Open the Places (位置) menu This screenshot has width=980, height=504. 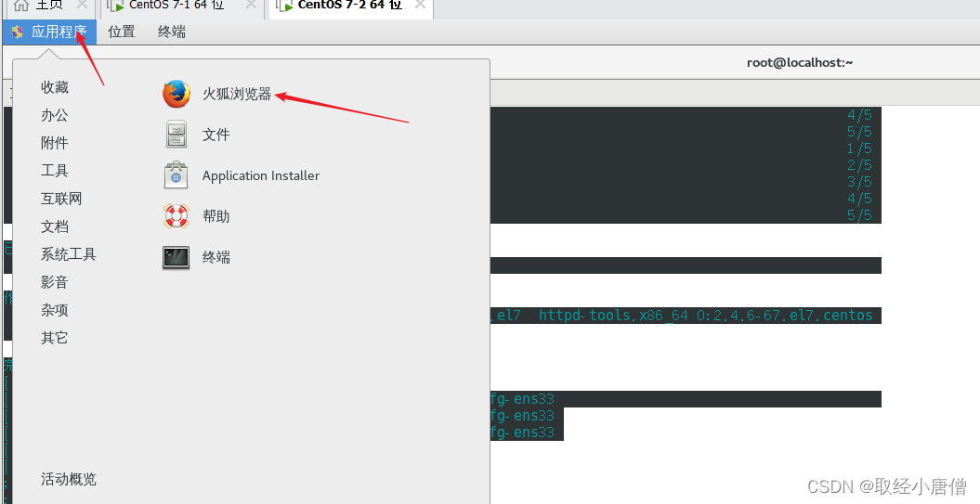(122, 32)
